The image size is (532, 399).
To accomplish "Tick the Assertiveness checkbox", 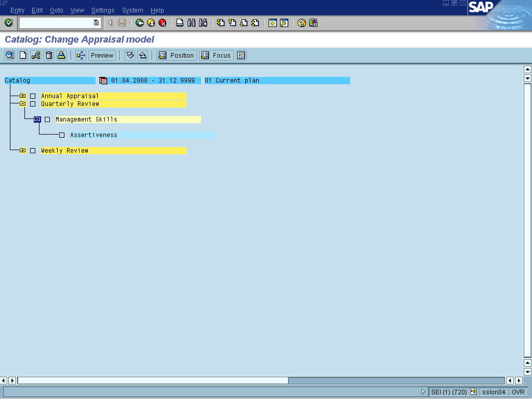I will (62, 135).
